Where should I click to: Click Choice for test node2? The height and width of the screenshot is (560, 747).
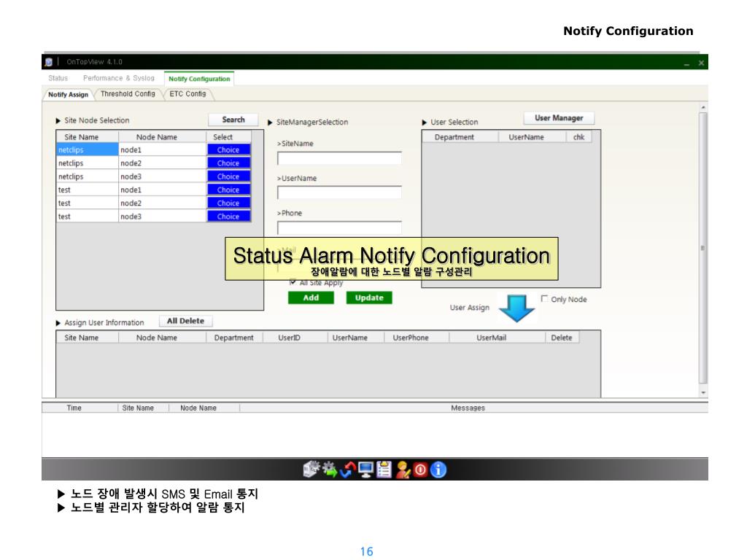(x=228, y=203)
